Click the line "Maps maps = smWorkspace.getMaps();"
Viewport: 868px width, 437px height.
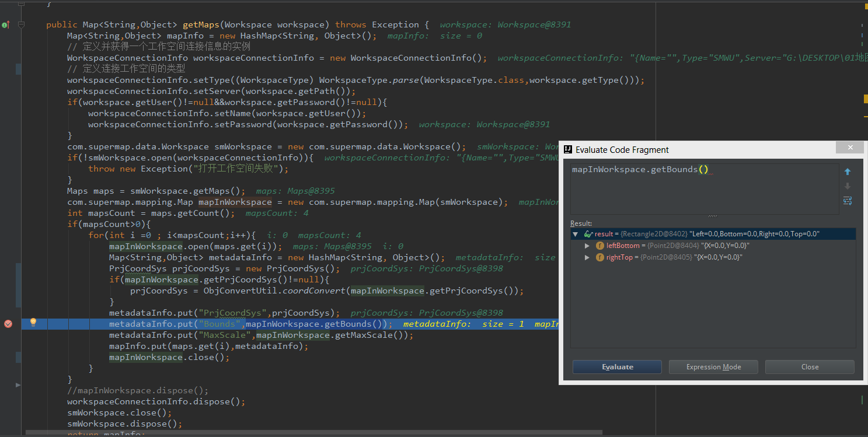click(156, 191)
